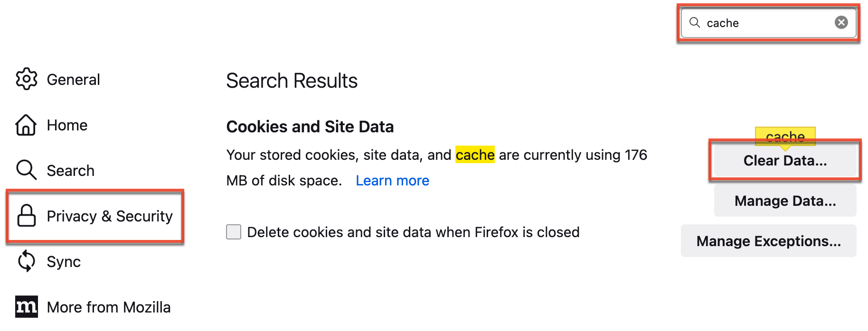Click the Mozilla 'm' logo icon
The width and height of the screenshot is (868, 331).
(x=27, y=307)
